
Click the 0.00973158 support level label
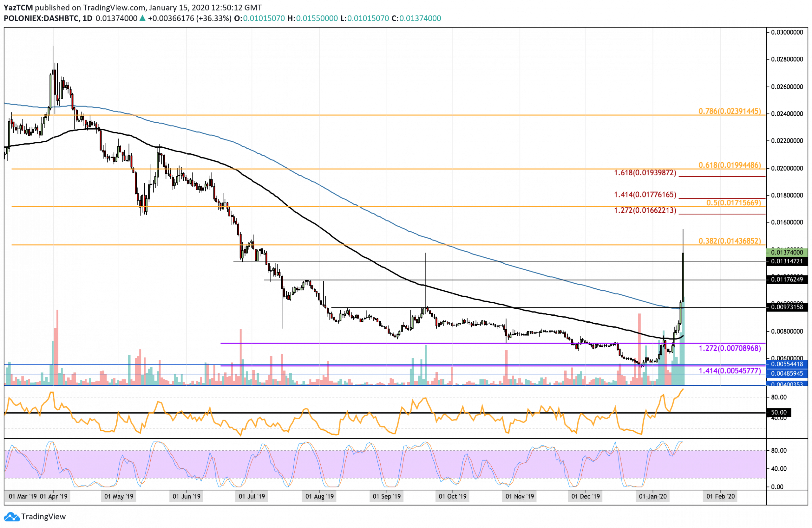click(x=786, y=307)
